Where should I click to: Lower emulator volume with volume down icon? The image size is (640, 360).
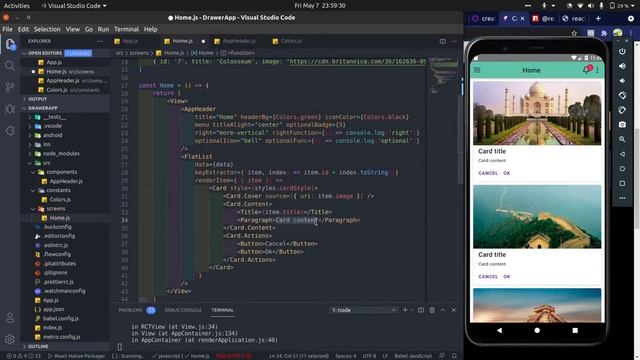(622, 81)
